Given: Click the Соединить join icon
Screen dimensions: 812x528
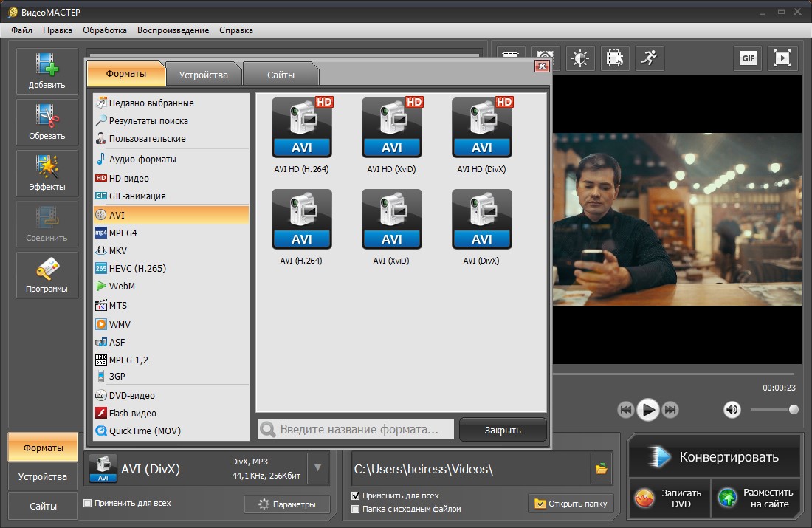Looking at the screenshot, I should 47,224.
